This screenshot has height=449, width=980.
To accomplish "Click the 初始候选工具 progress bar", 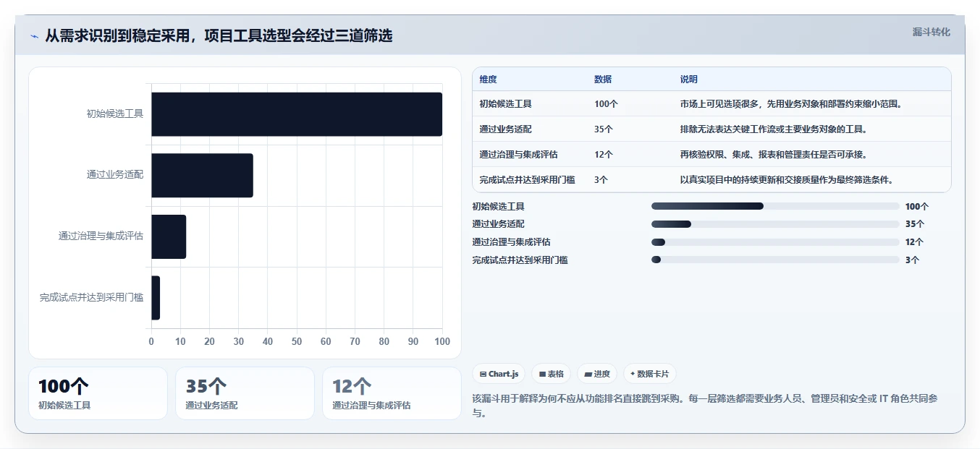I will (775, 206).
